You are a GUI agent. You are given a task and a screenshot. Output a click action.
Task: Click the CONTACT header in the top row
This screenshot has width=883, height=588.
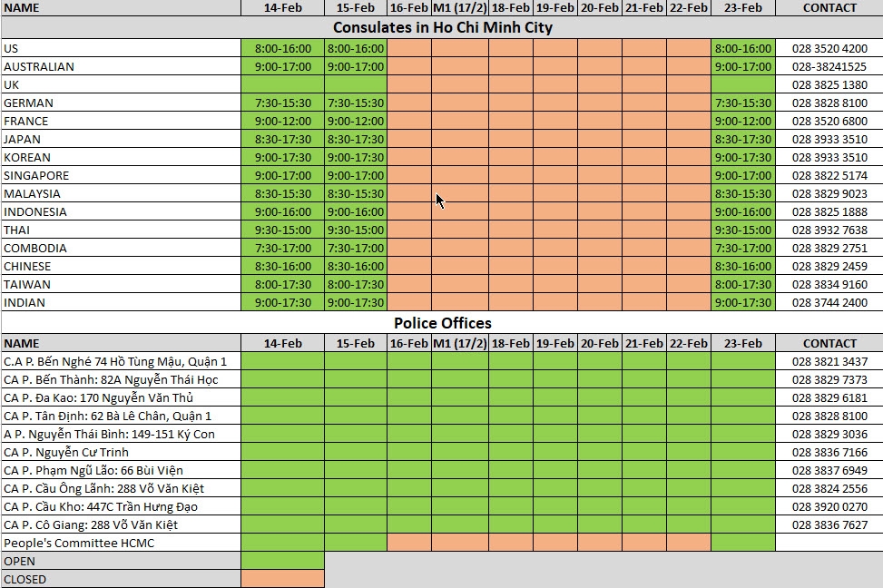point(829,8)
